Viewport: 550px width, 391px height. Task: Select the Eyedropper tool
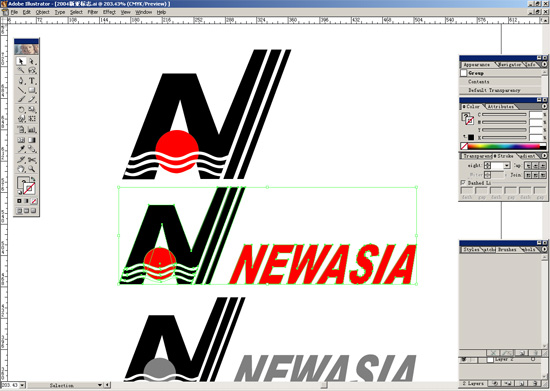point(21,149)
